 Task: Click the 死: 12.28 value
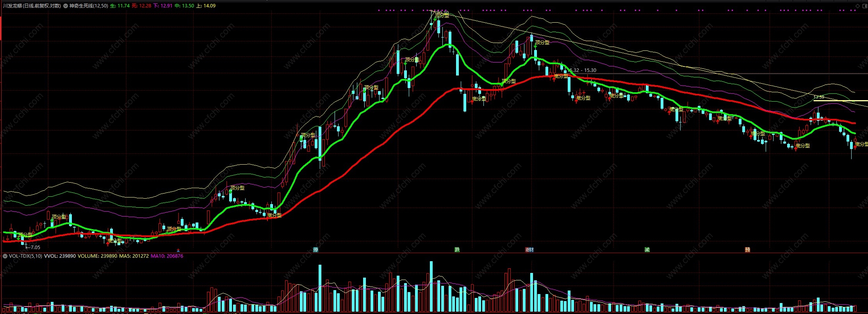tap(141, 6)
